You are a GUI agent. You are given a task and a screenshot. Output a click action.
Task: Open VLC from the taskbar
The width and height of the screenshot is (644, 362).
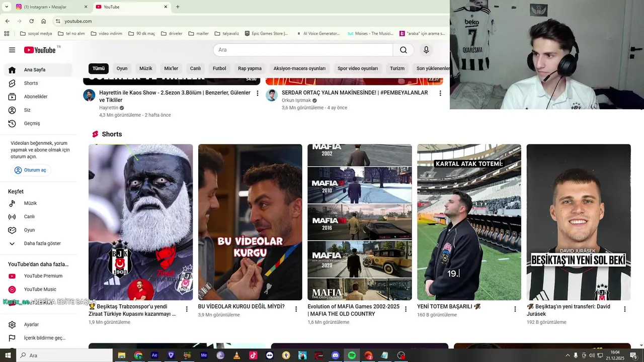[237, 355]
